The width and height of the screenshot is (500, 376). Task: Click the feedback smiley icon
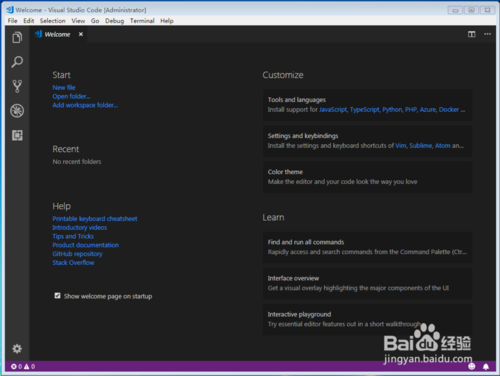(x=472, y=367)
